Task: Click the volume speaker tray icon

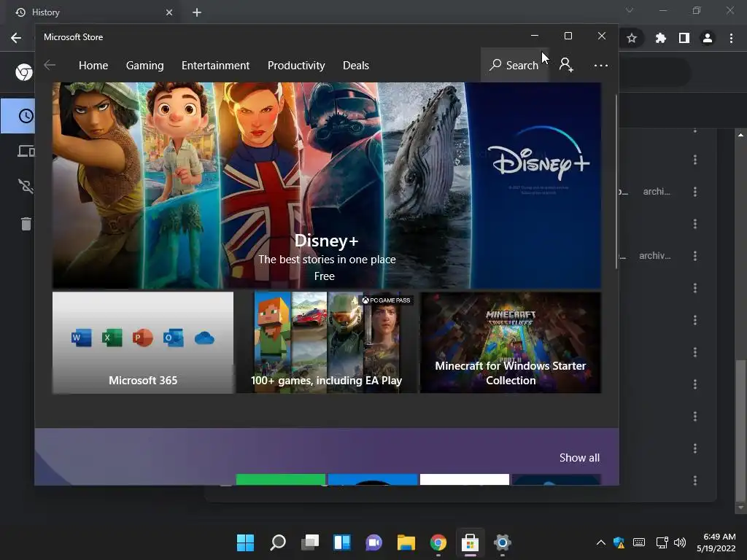Action: click(680, 542)
